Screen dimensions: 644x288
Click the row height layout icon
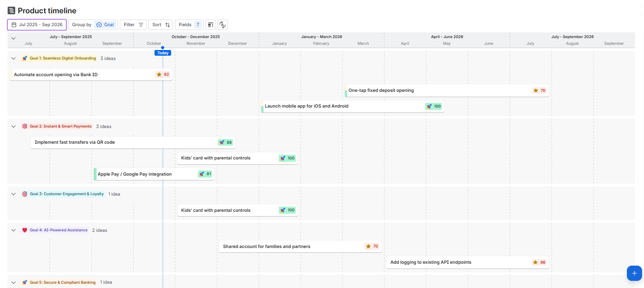(210, 25)
